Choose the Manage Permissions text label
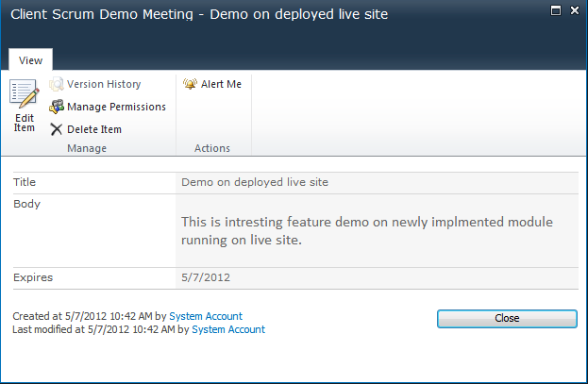 116,107
